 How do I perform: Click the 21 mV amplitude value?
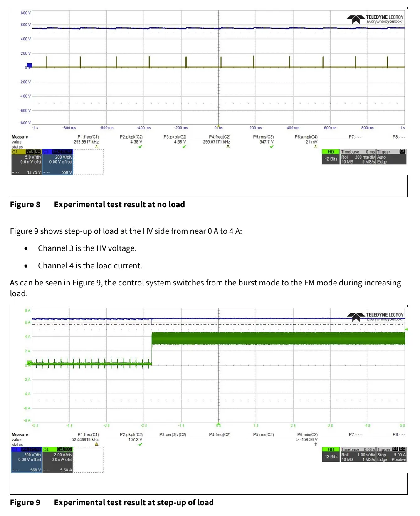(311, 142)
